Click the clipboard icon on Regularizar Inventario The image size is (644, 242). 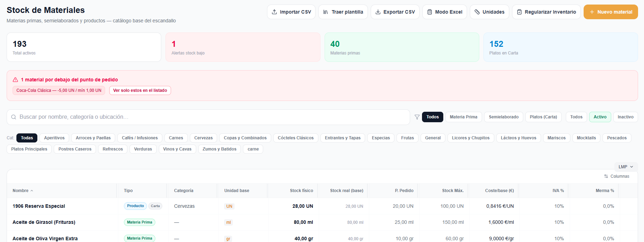(519, 12)
